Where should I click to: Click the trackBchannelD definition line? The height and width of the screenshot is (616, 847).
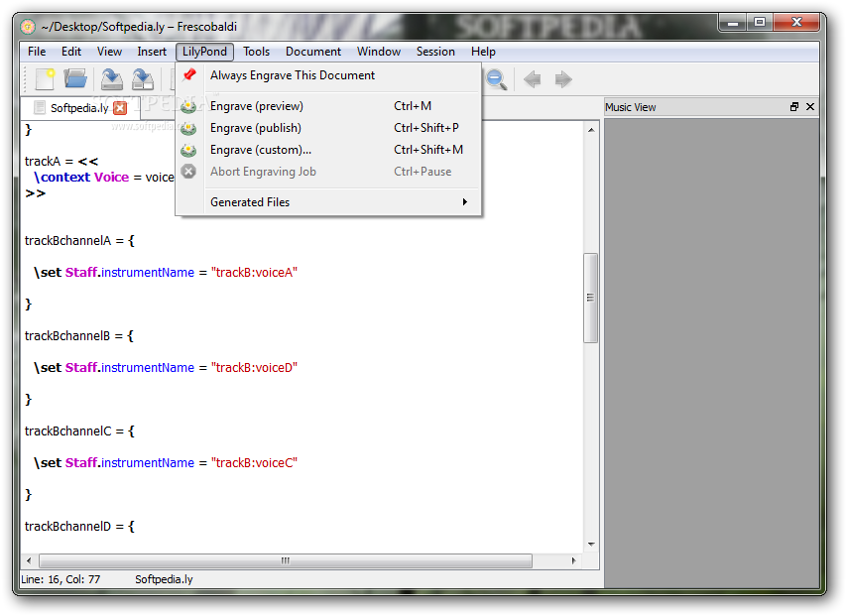click(x=79, y=527)
